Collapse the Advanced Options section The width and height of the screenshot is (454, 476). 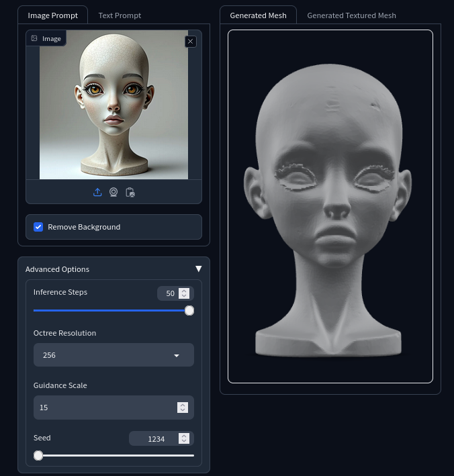point(199,269)
